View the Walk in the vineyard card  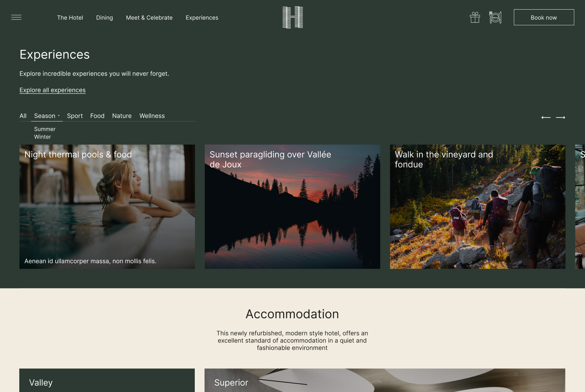[477, 207]
